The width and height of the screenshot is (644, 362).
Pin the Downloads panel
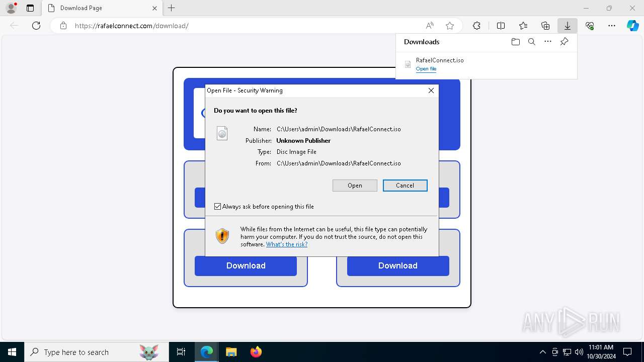564,42
